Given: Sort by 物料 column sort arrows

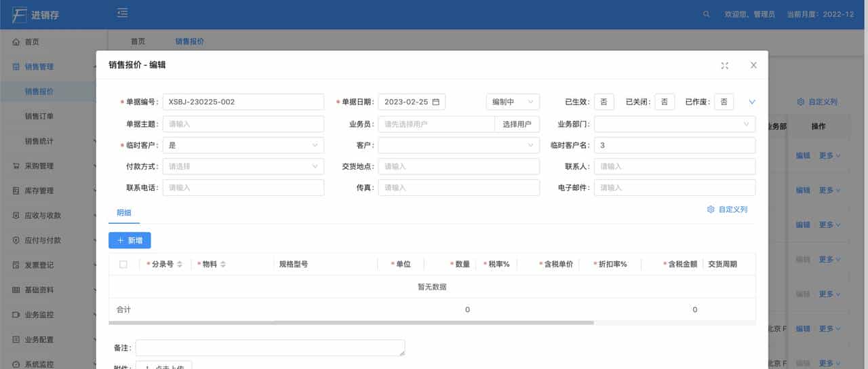Looking at the screenshot, I should 223,265.
